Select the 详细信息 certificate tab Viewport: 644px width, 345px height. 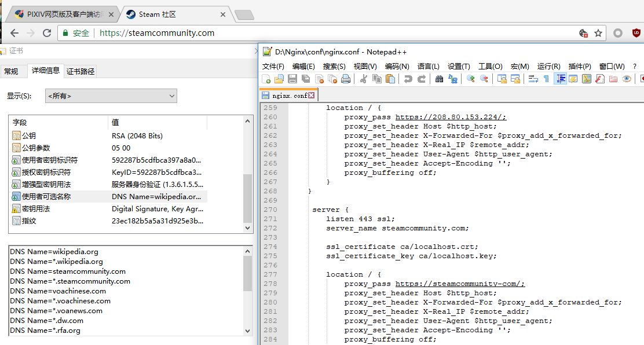pyautogui.click(x=46, y=71)
